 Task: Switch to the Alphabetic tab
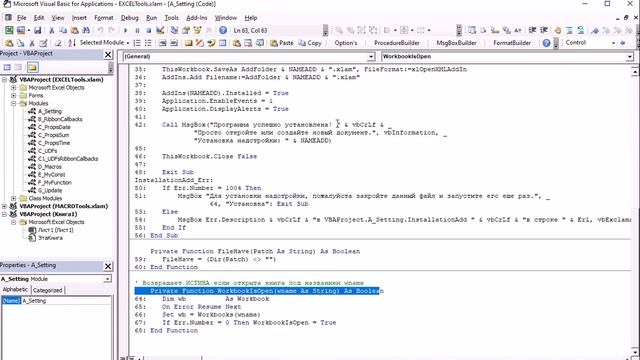pos(15,289)
